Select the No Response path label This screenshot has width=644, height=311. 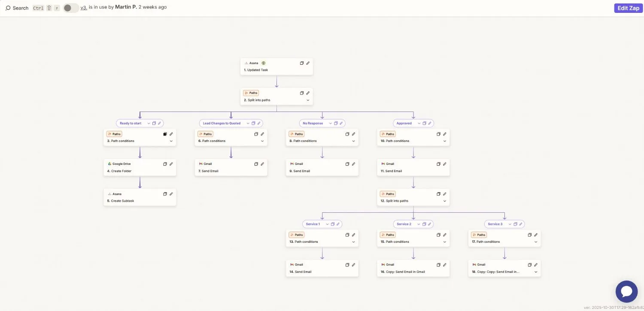313,123
